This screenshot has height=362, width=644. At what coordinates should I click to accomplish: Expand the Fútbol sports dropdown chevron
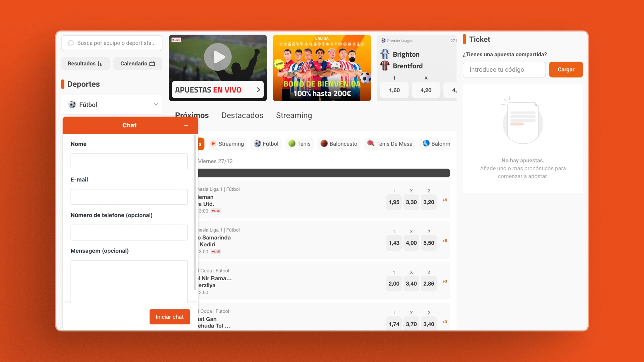tap(156, 104)
